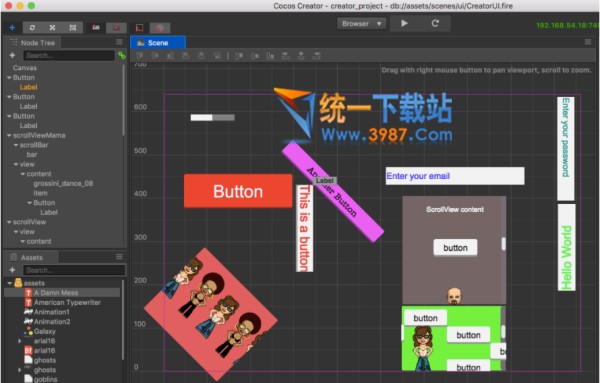Click the reload preview button
Screen dimensions: 600x383
tap(435, 23)
